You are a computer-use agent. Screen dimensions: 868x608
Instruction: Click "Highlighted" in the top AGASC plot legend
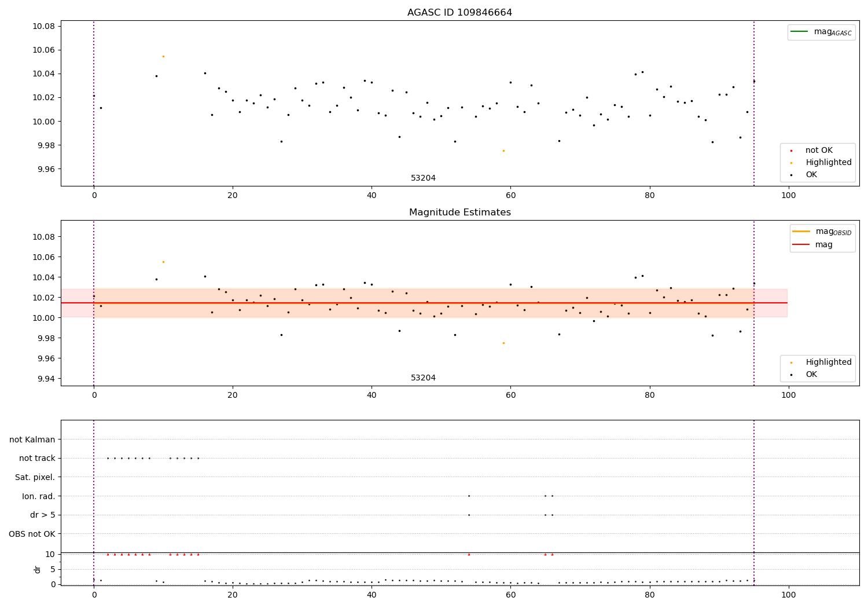click(x=829, y=163)
